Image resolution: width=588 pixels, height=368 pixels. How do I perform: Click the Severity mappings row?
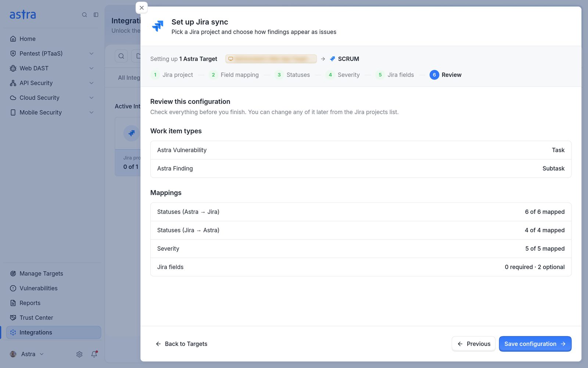click(x=361, y=249)
